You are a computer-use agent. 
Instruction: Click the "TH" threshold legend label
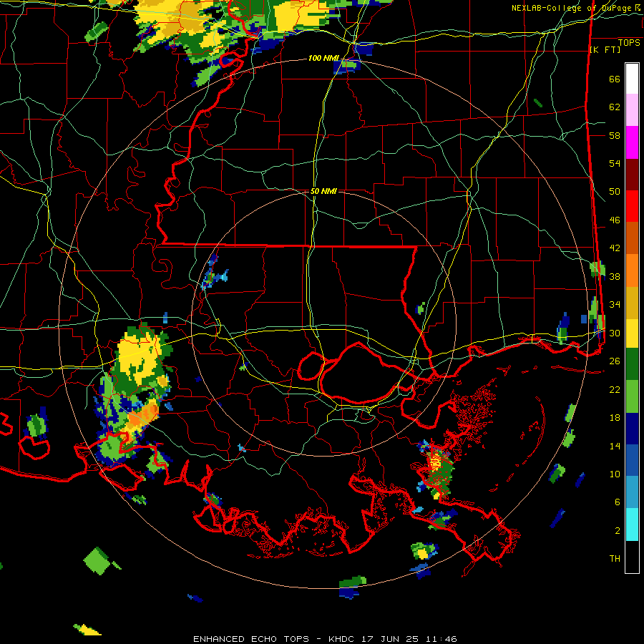click(x=615, y=559)
